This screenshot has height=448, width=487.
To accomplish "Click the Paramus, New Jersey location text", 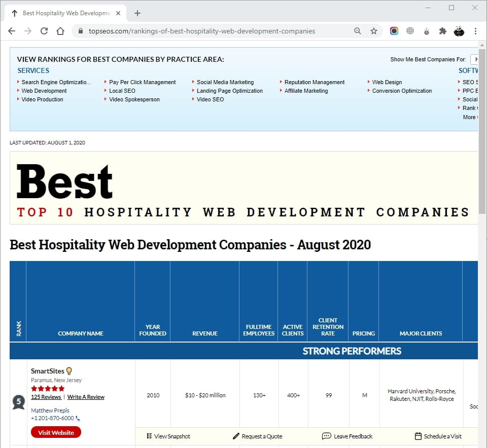I will (x=56, y=381).
